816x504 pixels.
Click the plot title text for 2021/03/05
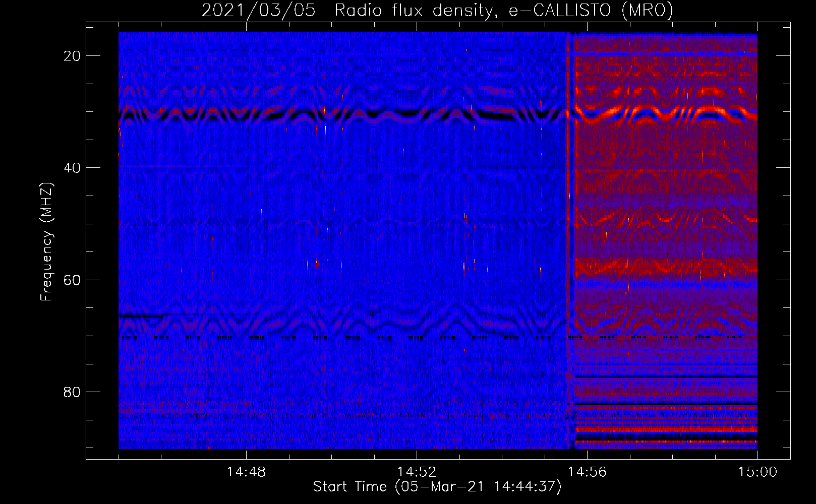tap(437, 10)
